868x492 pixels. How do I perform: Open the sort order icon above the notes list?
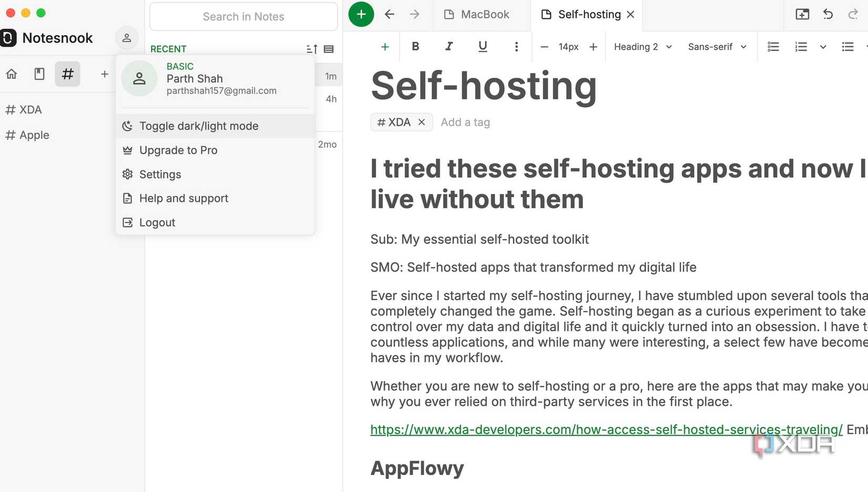coord(311,49)
